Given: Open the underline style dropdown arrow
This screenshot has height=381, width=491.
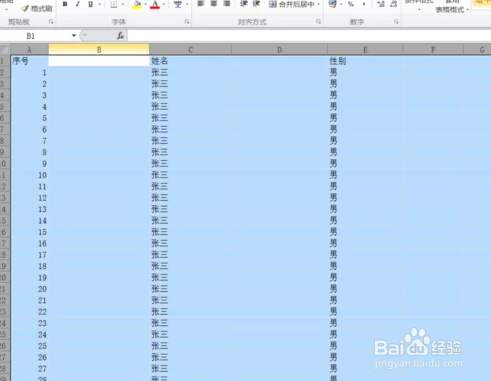Looking at the screenshot, I should coord(99,4).
